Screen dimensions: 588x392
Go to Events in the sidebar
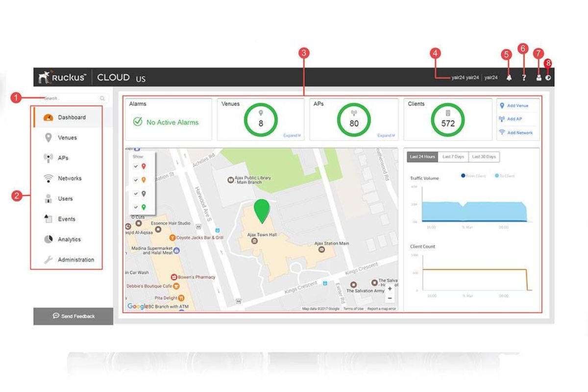click(x=67, y=219)
